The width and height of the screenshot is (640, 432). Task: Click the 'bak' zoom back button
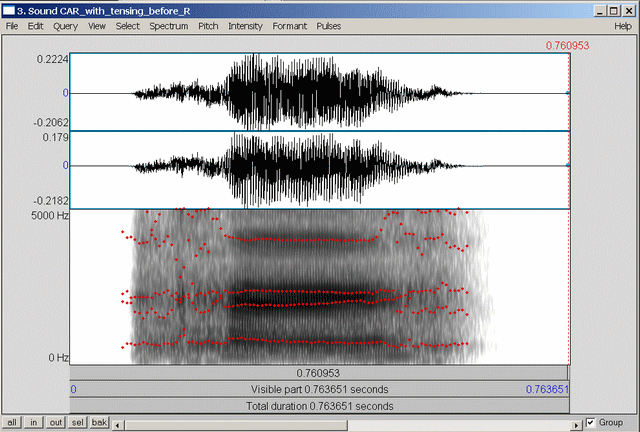(100, 423)
